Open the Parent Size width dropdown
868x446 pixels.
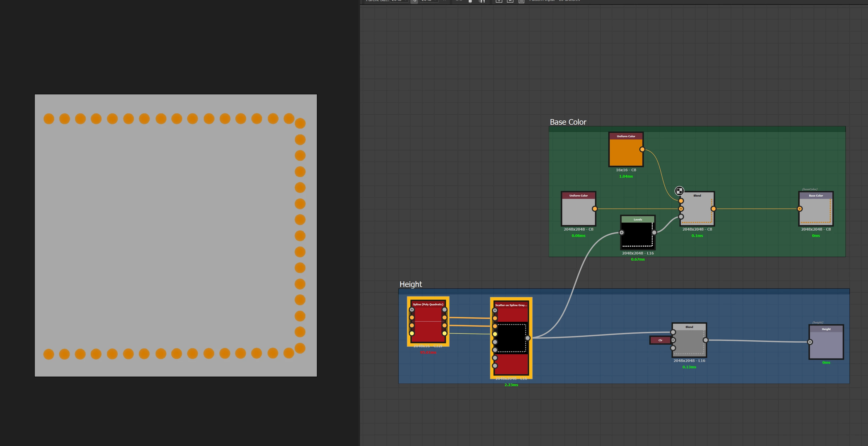pyautogui.click(x=399, y=1)
